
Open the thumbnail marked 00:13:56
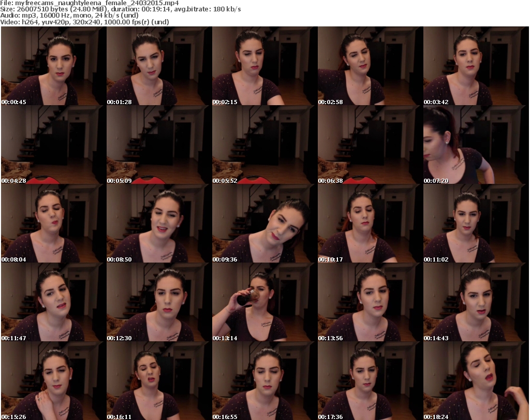click(x=371, y=302)
